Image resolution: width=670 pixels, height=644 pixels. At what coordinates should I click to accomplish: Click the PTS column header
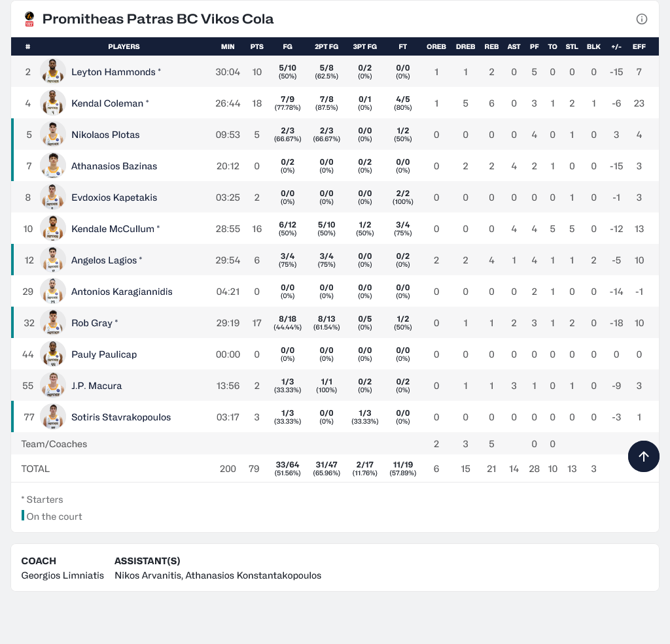(256, 47)
